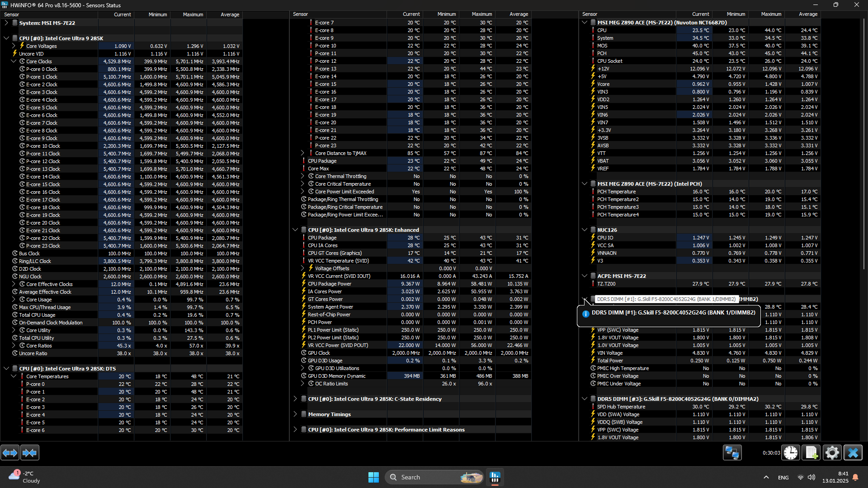Collapse the Core Clocks tree
Screen dimensions: 868x488
14,61
